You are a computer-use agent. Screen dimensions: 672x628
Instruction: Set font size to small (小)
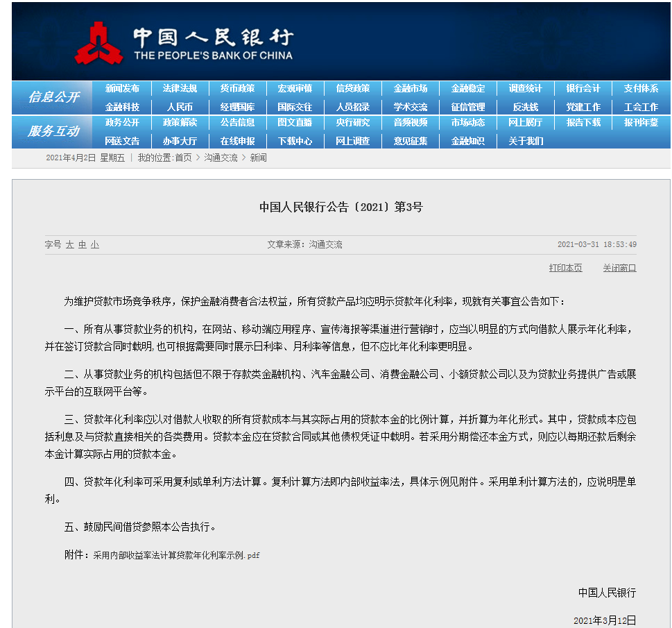coord(95,244)
